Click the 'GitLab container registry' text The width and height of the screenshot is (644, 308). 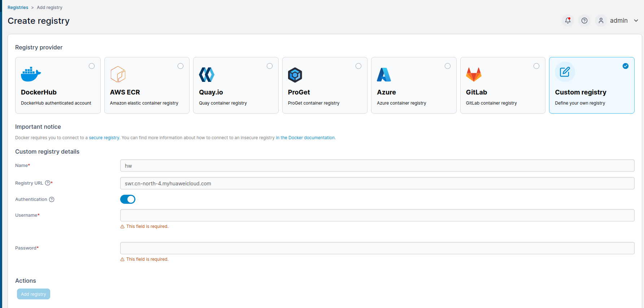pos(491,103)
